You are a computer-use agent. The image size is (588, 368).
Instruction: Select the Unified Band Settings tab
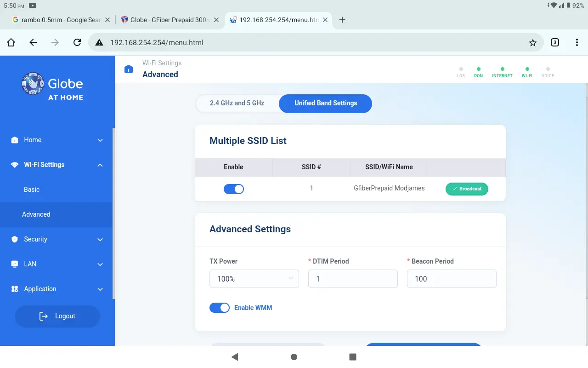[326, 103]
